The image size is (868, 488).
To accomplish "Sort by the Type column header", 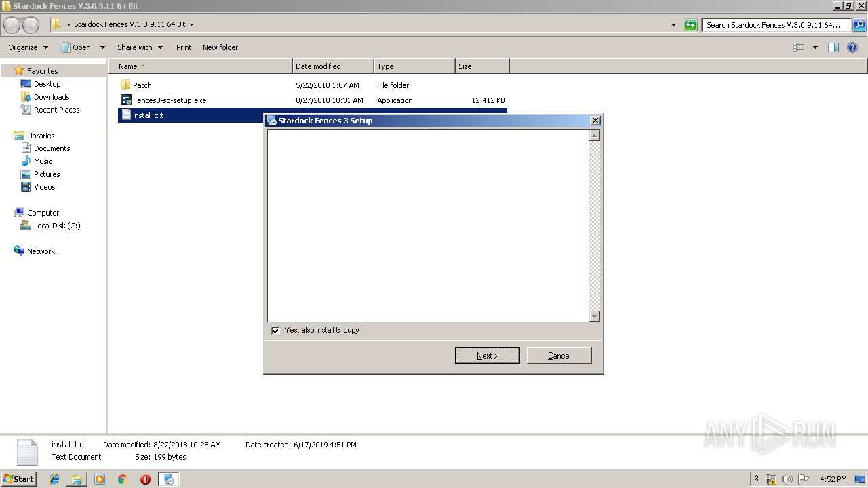I will [x=414, y=66].
